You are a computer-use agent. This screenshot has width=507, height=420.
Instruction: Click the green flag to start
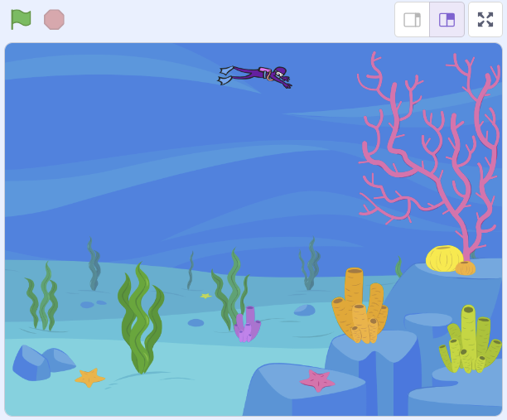pos(21,19)
